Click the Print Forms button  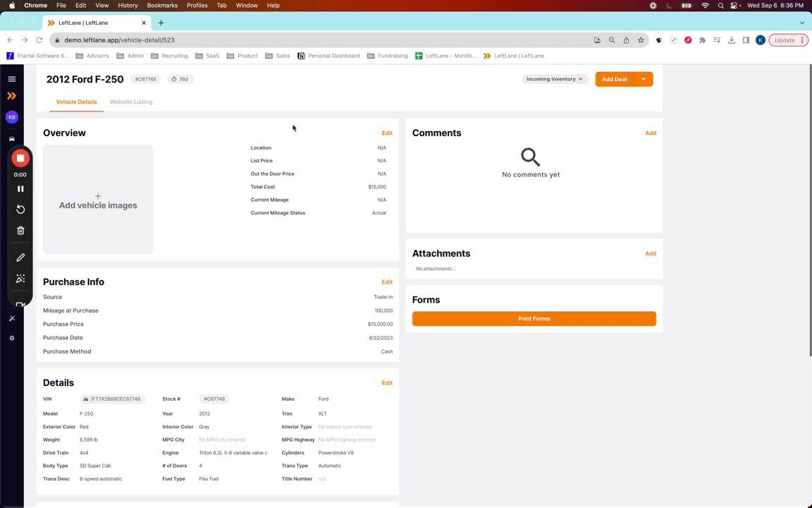pos(534,319)
